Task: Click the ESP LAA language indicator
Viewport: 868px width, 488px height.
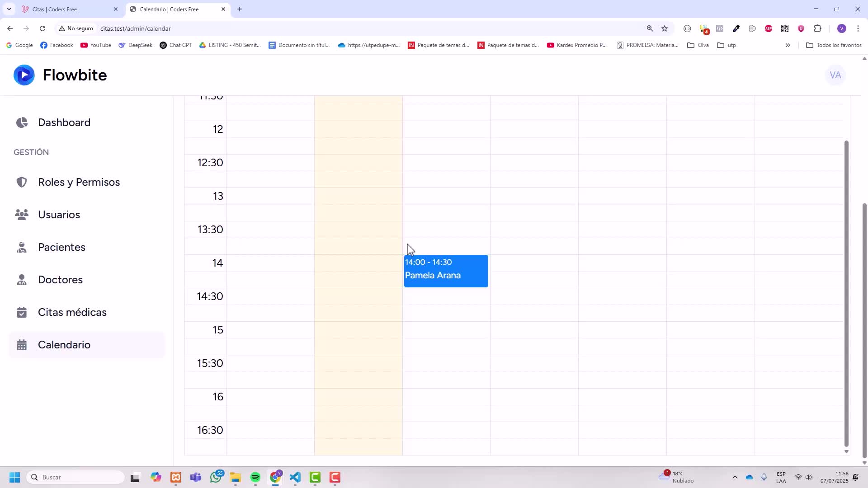Action: click(x=781, y=478)
